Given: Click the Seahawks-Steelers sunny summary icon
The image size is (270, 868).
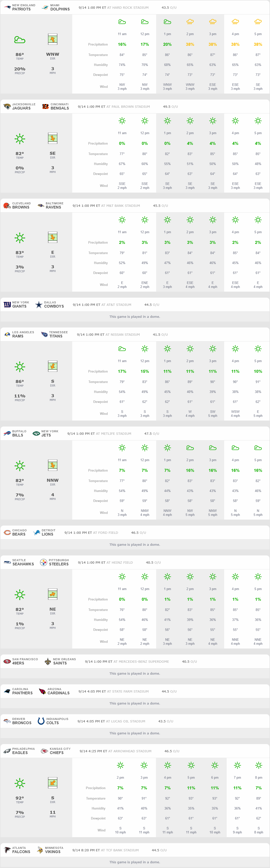Looking at the screenshot, I should click(x=19, y=595).
